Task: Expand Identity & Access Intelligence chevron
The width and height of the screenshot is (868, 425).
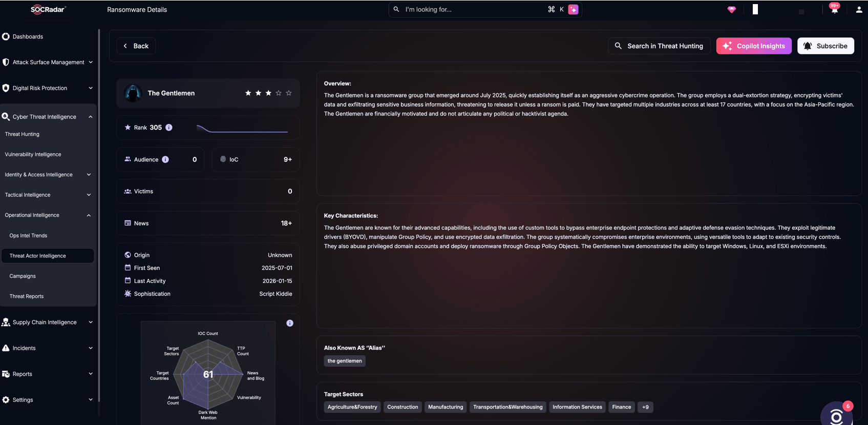Action: click(x=89, y=175)
